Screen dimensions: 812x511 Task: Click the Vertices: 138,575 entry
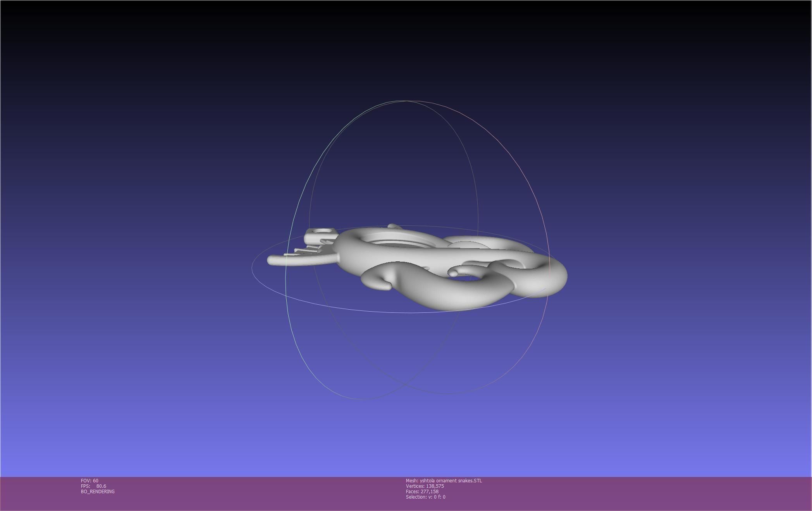[425, 486]
